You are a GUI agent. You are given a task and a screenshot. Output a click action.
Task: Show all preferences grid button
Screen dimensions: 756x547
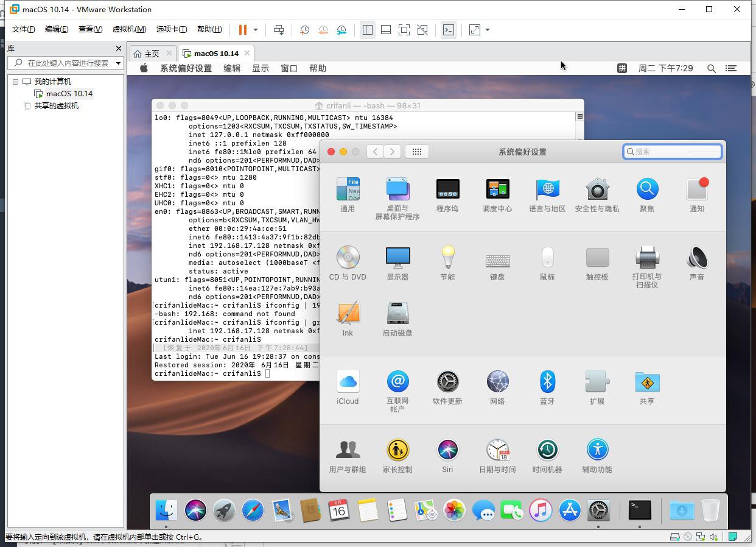417,152
